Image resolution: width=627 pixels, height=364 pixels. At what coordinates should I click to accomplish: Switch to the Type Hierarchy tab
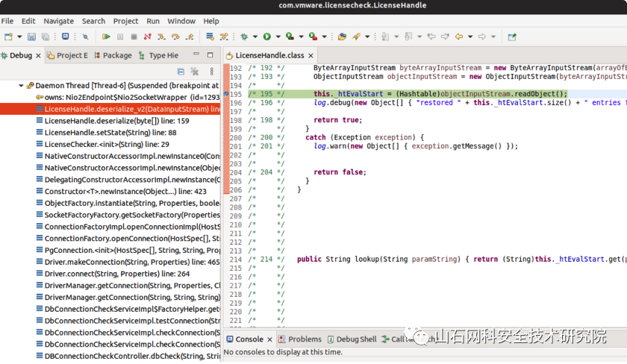(158, 55)
